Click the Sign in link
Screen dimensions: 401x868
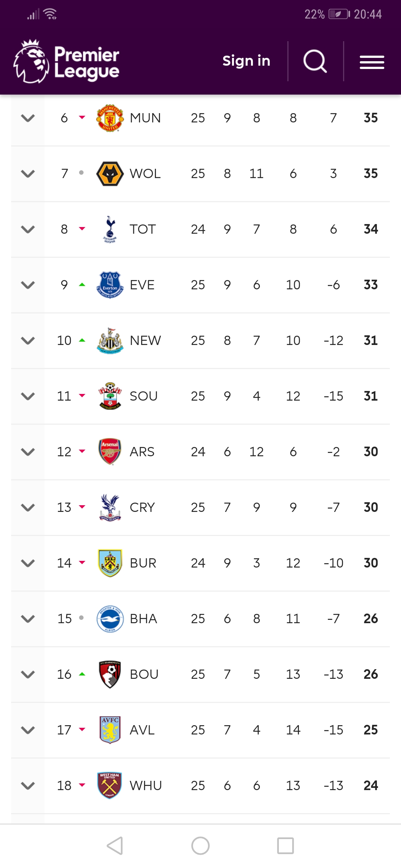(246, 61)
